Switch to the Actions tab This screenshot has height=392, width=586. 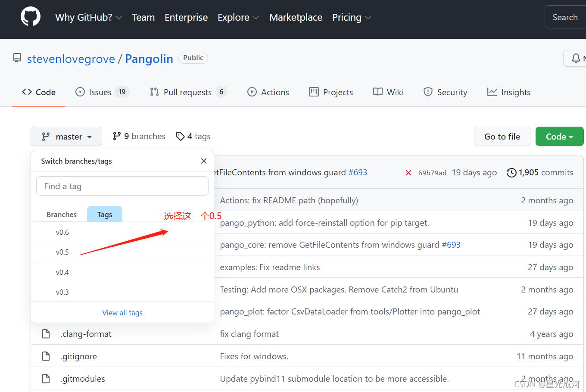click(268, 92)
